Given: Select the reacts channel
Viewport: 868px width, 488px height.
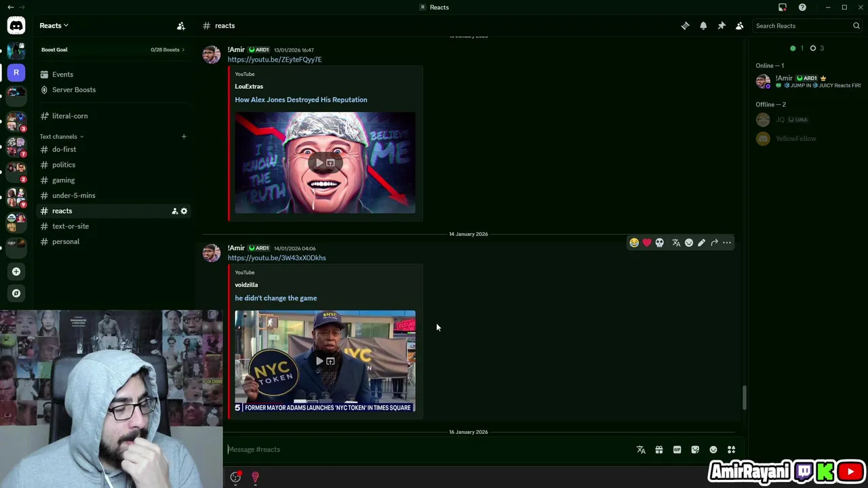Looking at the screenshot, I should (x=114, y=211).
